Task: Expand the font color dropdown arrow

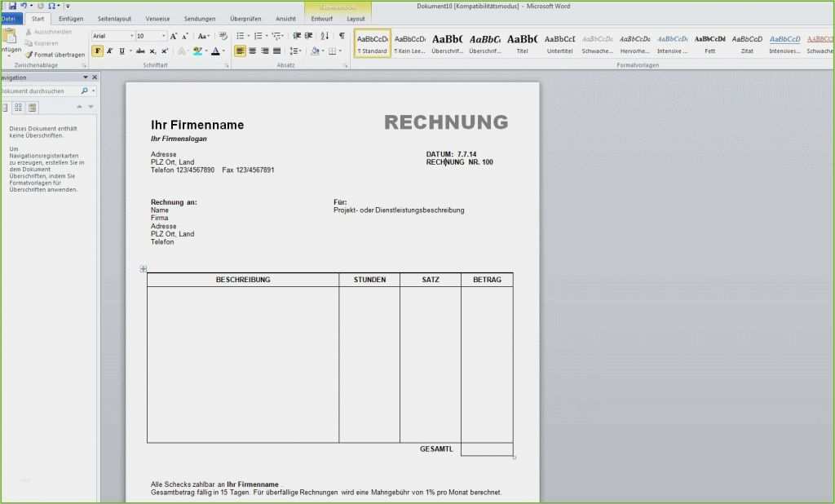Action: [223, 51]
